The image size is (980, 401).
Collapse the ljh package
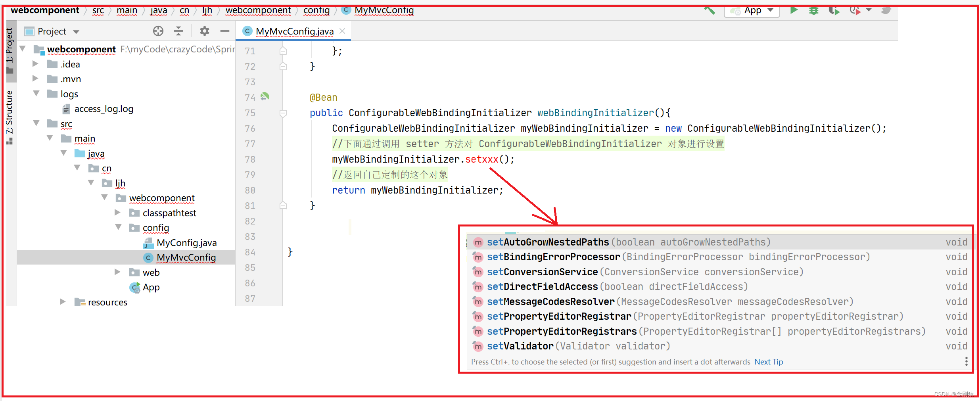[x=91, y=183]
